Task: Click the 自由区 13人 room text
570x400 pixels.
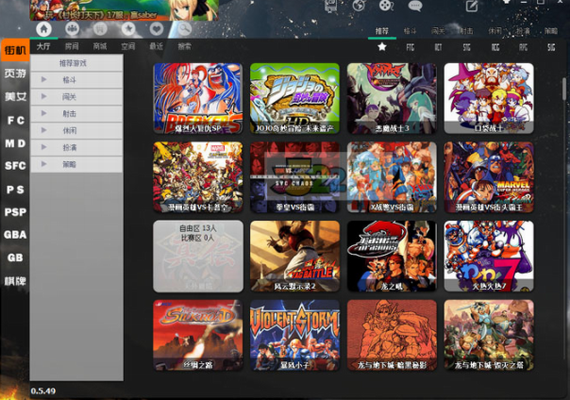Action: [x=198, y=228]
